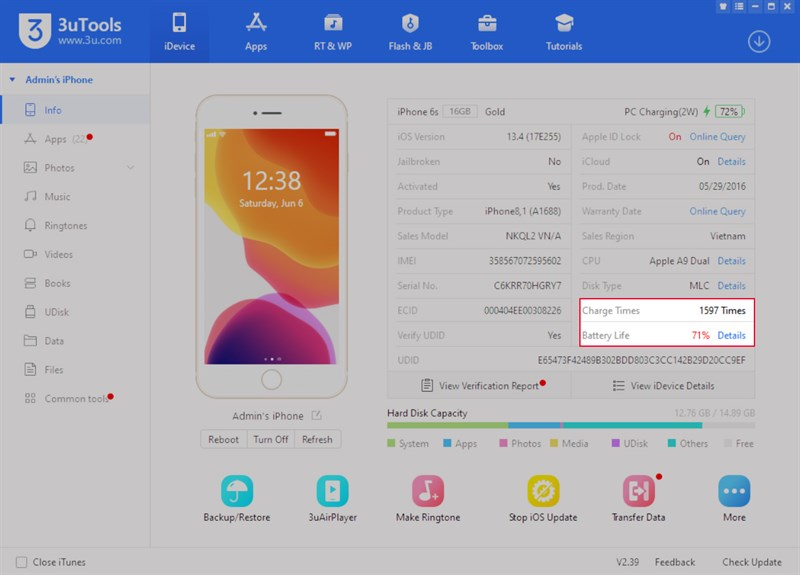This screenshot has width=800, height=575.
Task: Click the edit device name icon
Action: click(x=317, y=416)
